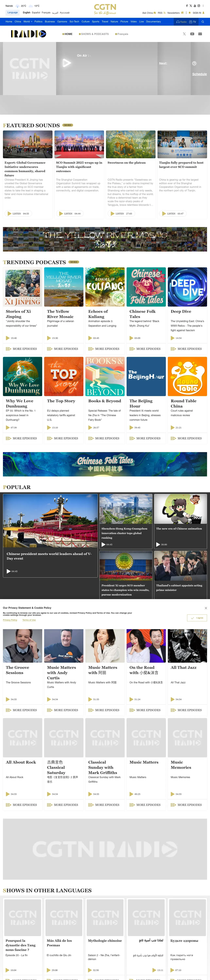Open the TV button in nav bar
This screenshot has height=980, width=210.
click(x=192, y=22)
